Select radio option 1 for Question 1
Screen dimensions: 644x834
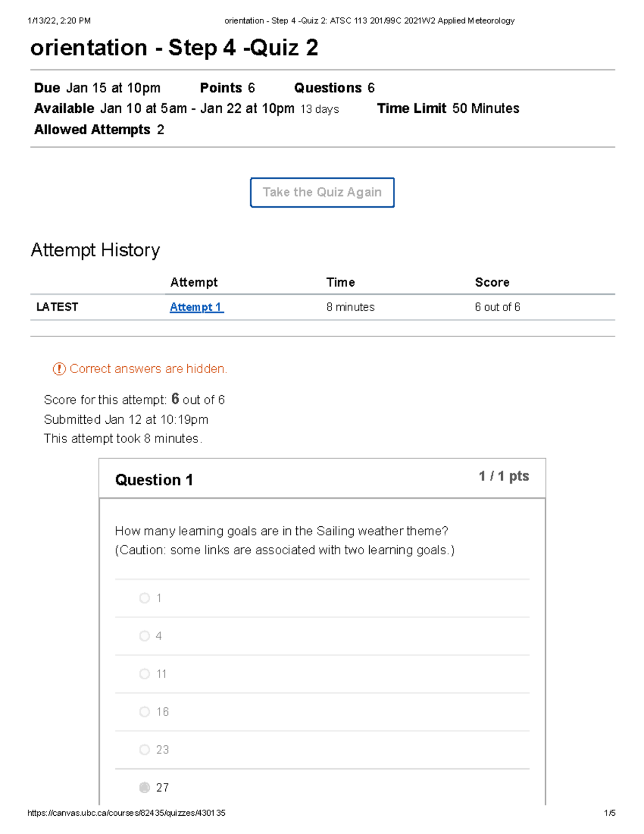point(144,598)
